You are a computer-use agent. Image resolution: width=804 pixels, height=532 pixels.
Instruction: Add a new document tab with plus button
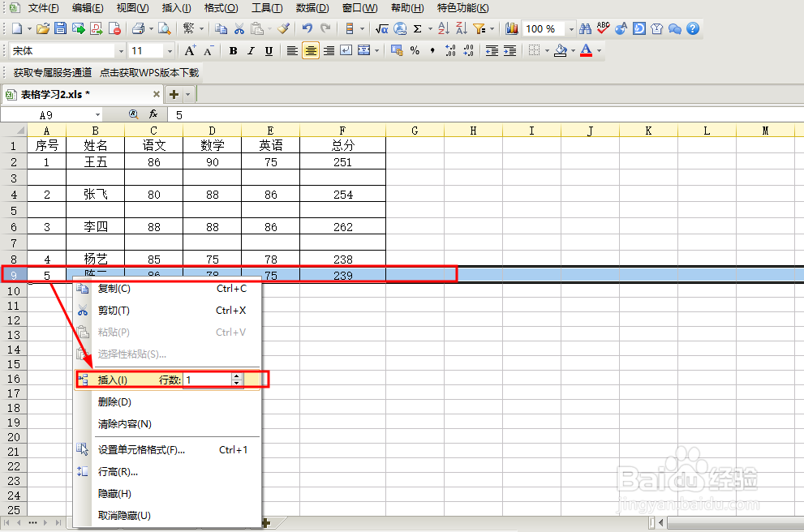[174, 94]
